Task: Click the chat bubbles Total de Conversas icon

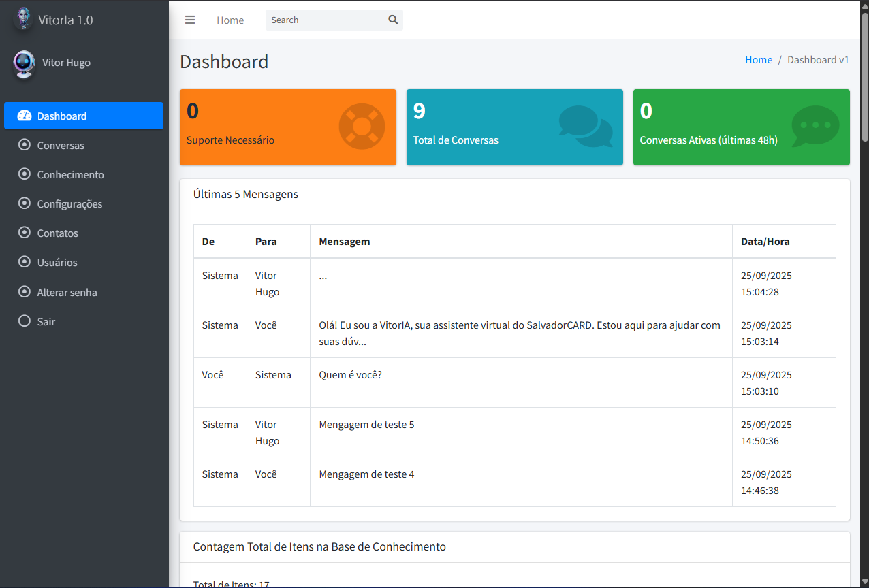Action: (585, 127)
